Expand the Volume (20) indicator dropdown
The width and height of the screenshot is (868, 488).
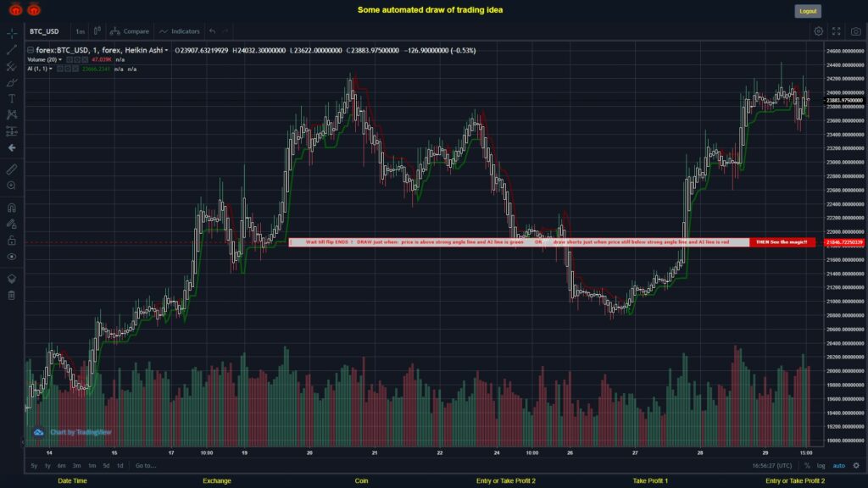pos(60,60)
